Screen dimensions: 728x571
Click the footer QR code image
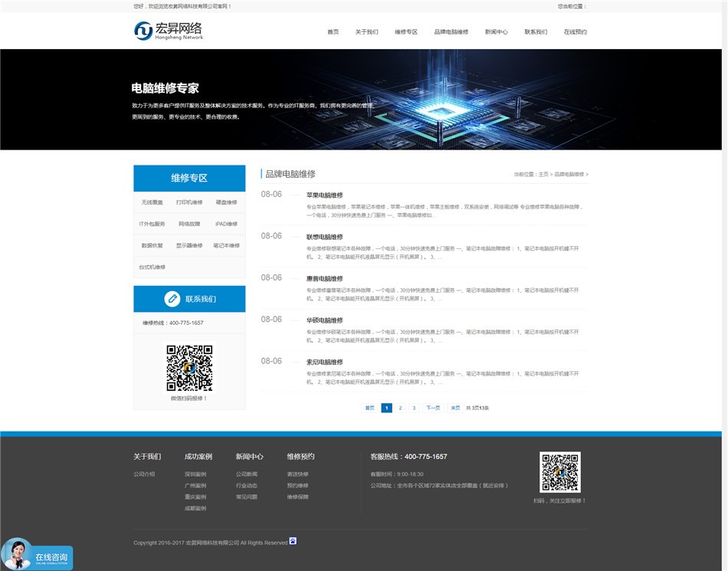(560, 472)
